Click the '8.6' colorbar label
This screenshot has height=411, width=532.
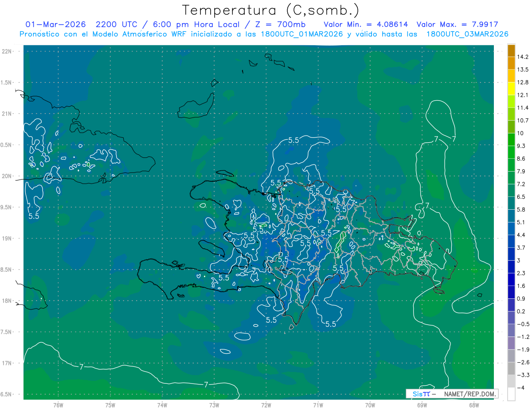click(x=521, y=159)
